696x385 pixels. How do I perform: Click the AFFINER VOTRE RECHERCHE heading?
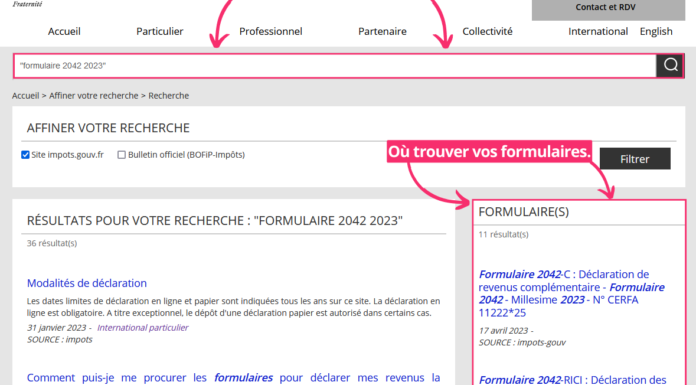click(108, 128)
